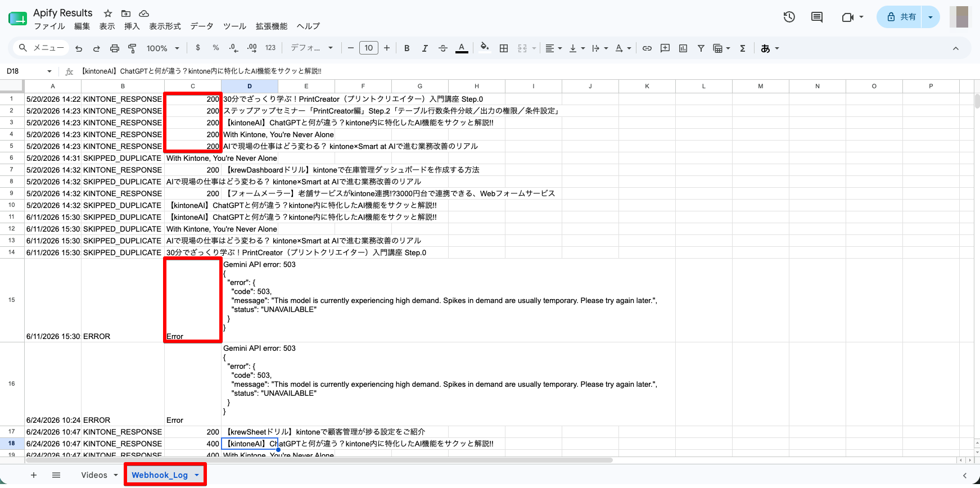Open the font family dropdown
Viewport: 980px width, 488px height.
click(311, 48)
